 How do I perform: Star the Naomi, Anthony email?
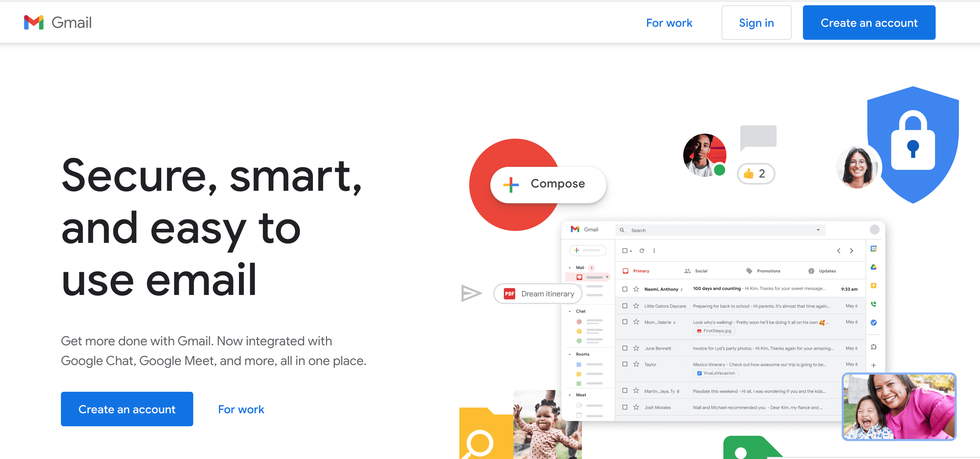point(636,289)
